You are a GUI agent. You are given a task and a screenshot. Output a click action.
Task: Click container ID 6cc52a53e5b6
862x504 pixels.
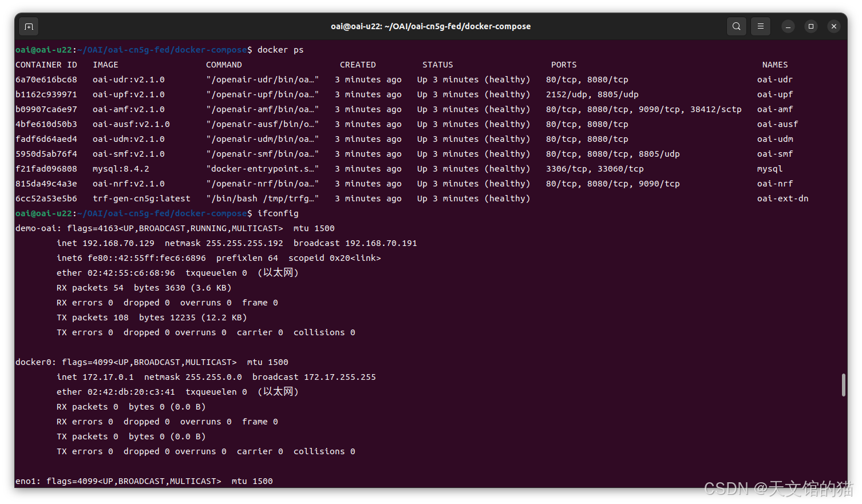[46, 199]
